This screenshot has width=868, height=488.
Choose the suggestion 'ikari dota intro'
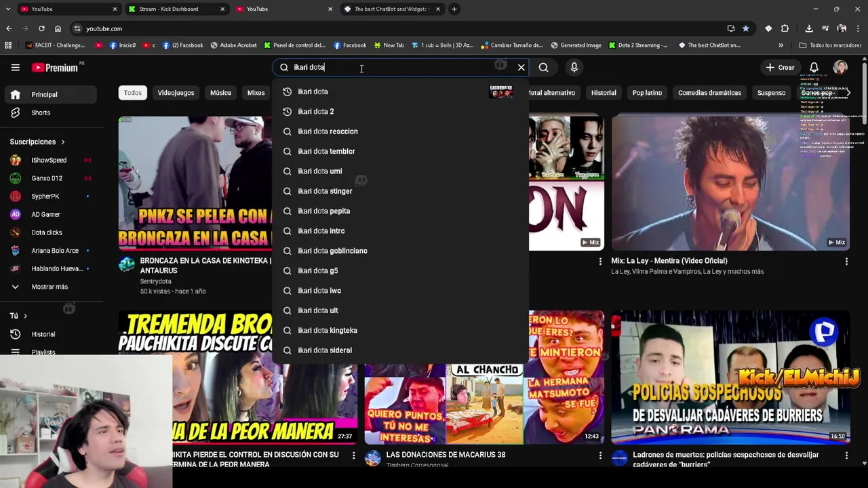point(400,231)
